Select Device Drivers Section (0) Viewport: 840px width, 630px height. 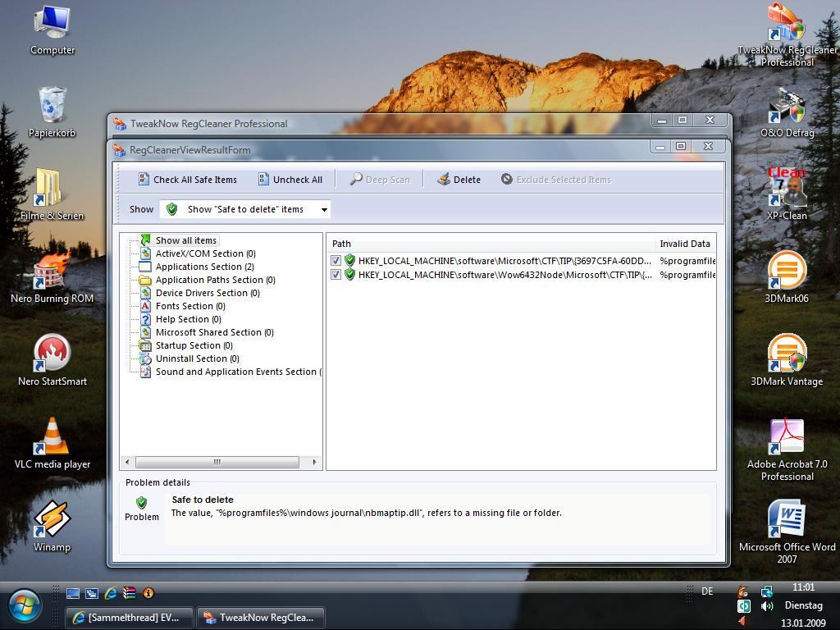point(208,293)
